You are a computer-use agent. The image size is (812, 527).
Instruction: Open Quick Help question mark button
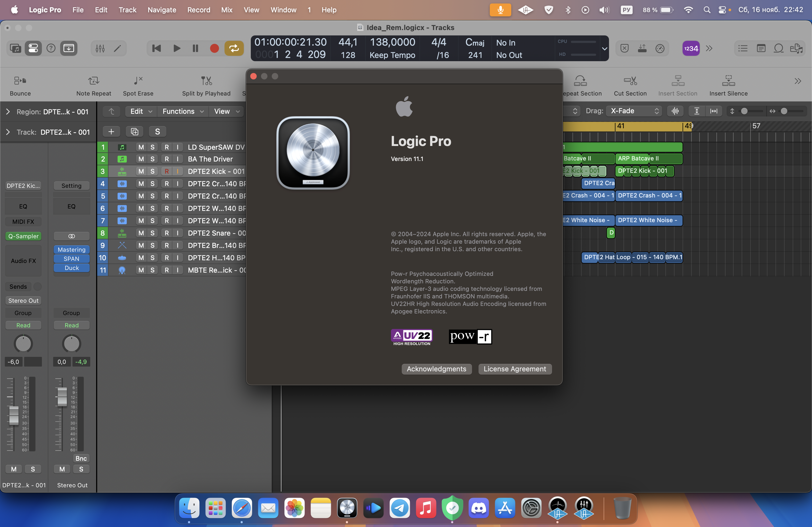point(51,48)
